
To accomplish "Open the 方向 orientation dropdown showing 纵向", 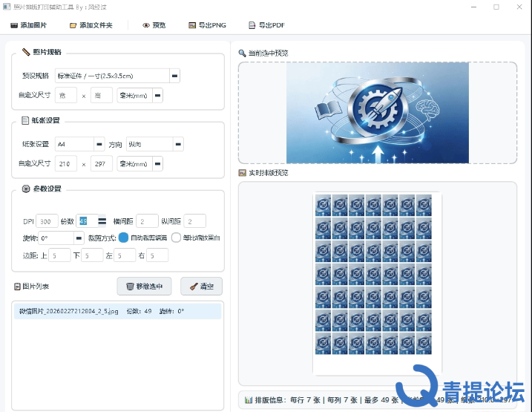I will pyautogui.click(x=177, y=144).
